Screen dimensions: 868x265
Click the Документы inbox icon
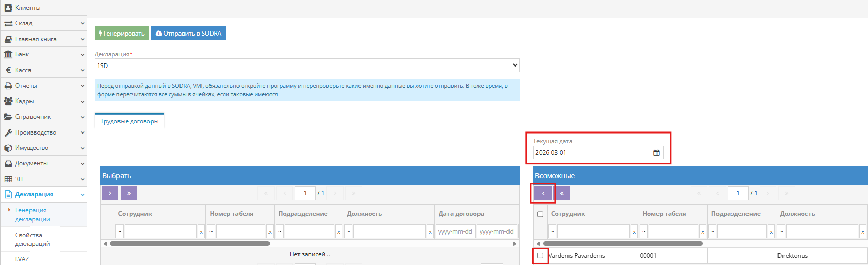(x=8, y=163)
